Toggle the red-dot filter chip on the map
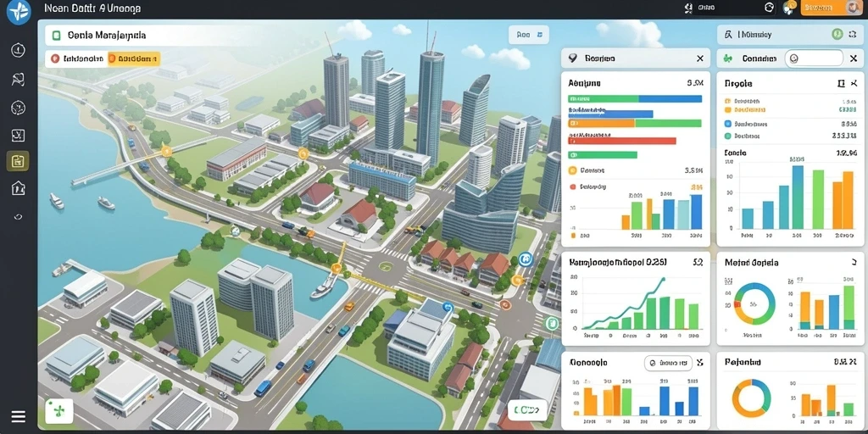Screen dimensions: 868x434 point(75,58)
